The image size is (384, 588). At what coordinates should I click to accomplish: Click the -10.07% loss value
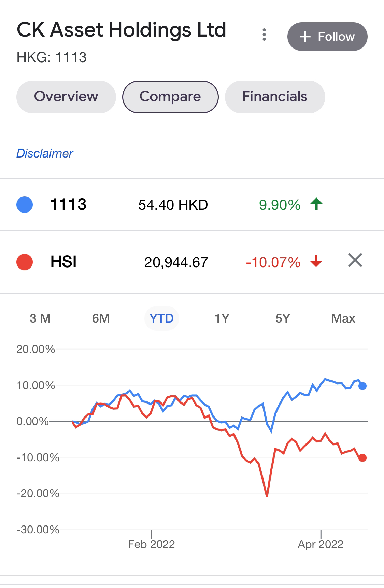(x=273, y=262)
